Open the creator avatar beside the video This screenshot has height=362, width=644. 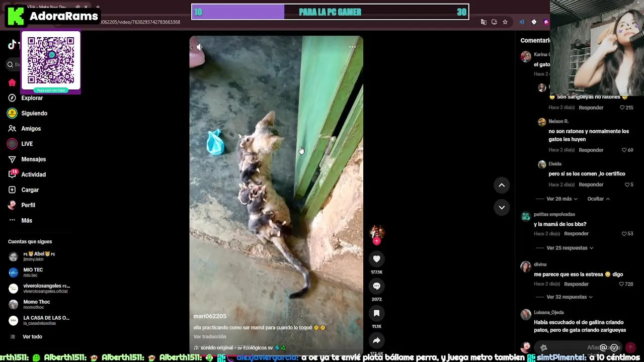(376, 232)
